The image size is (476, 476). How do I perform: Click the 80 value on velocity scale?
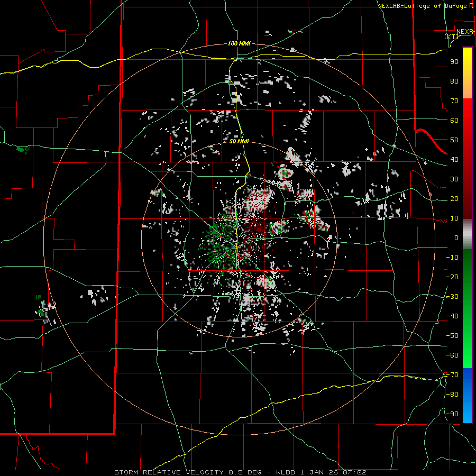click(454, 81)
